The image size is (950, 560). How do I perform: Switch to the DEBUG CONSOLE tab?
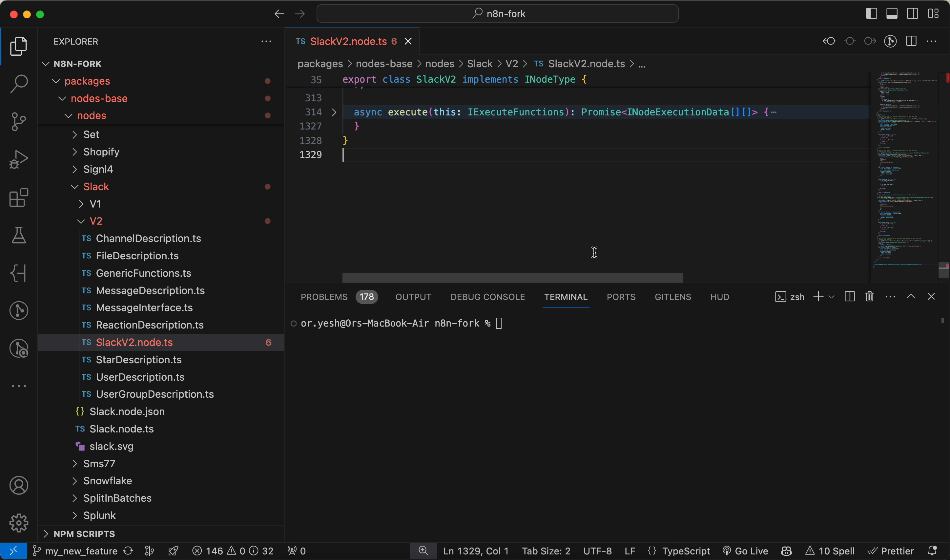pyautogui.click(x=488, y=297)
